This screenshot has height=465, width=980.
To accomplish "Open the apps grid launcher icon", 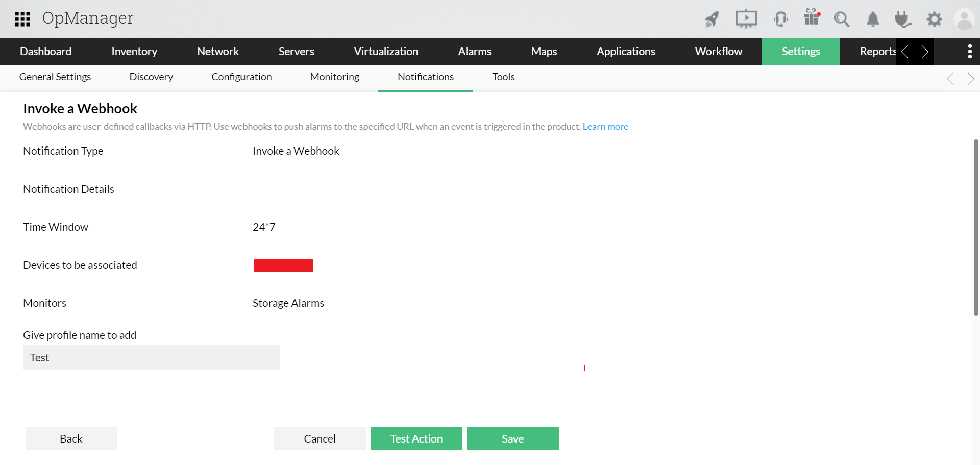I will 22,19.
